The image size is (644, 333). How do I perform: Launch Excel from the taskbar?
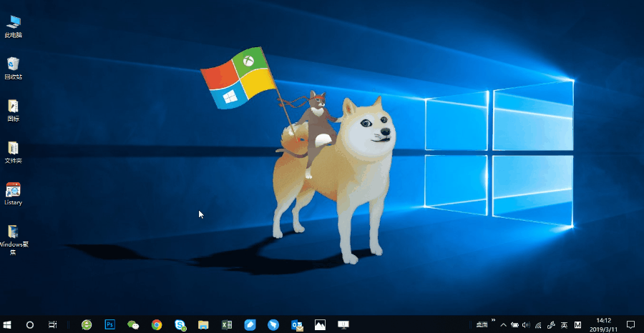(x=227, y=325)
